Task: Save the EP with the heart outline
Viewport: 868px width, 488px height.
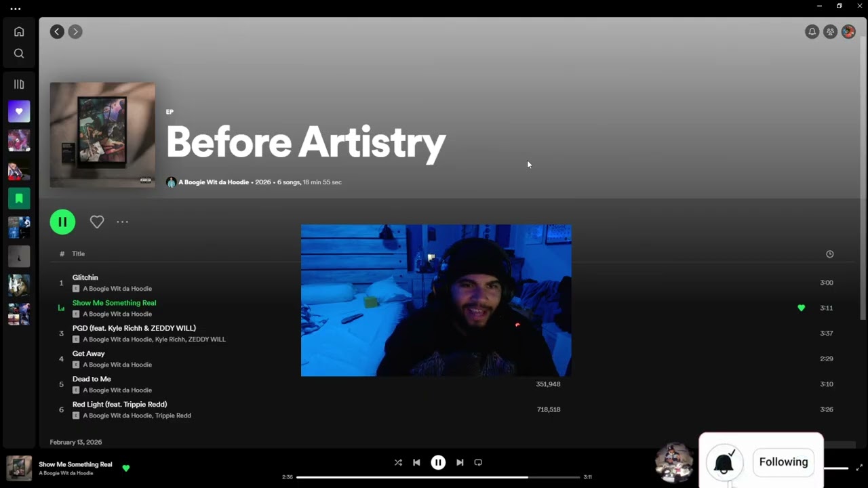Action: [x=97, y=222]
